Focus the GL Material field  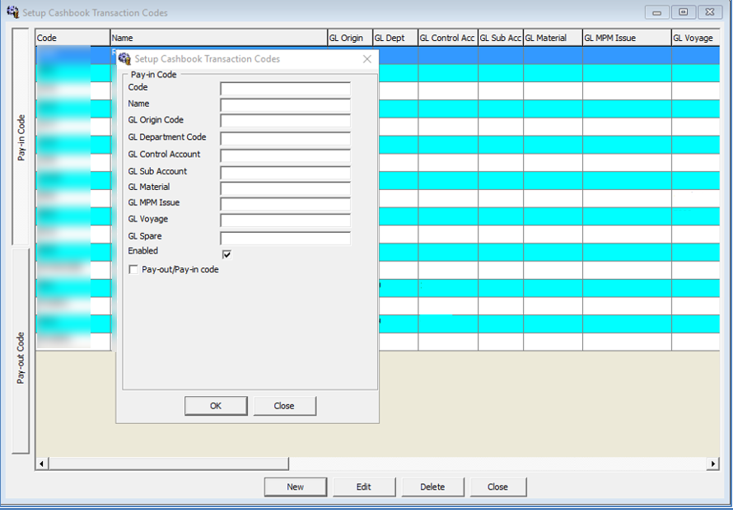(x=285, y=188)
